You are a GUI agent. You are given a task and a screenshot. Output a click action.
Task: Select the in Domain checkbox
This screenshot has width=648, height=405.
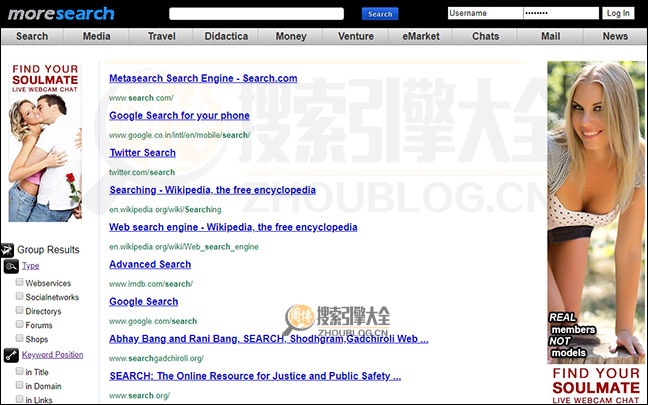[19, 385]
